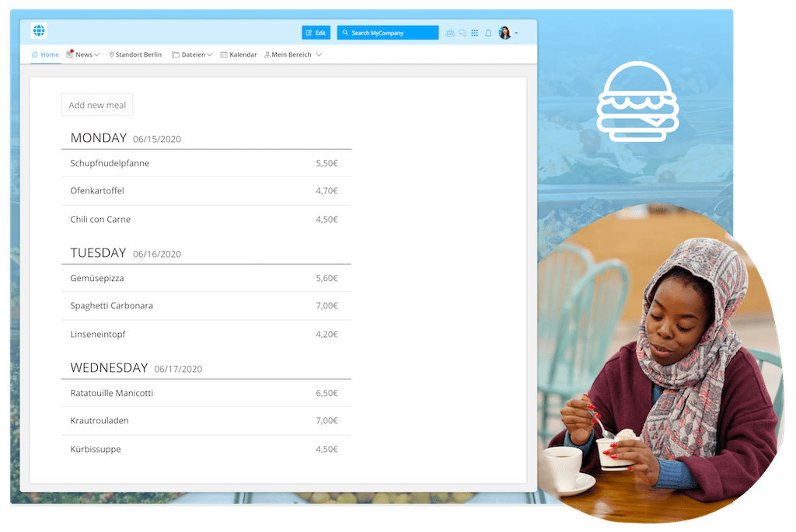Click the burger icon graphic
Screen dimensions: 796x532
(x=637, y=102)
